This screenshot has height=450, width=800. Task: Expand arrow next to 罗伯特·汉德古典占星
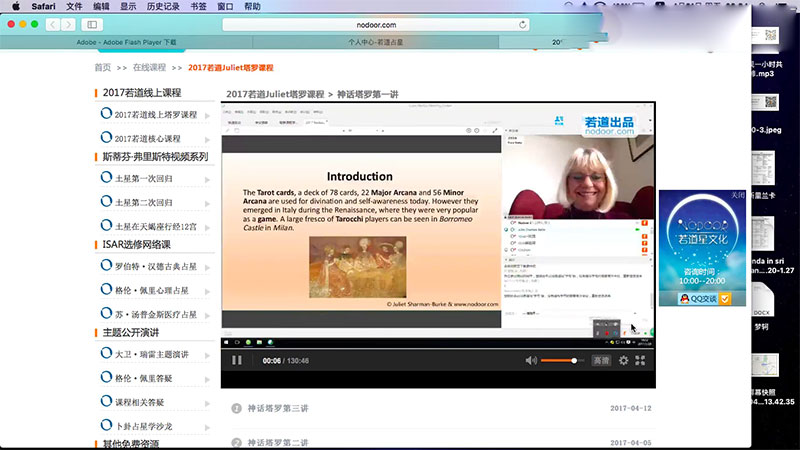[208, 267]
